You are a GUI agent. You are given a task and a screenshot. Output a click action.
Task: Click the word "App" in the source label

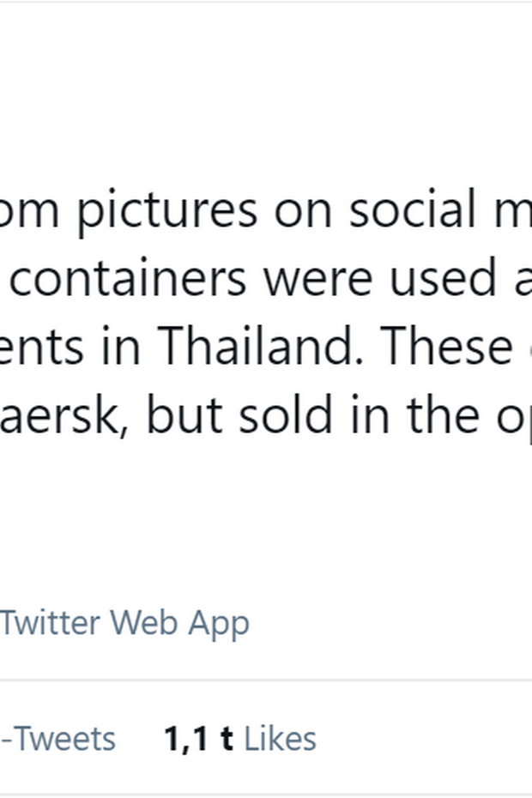[221, 623]
